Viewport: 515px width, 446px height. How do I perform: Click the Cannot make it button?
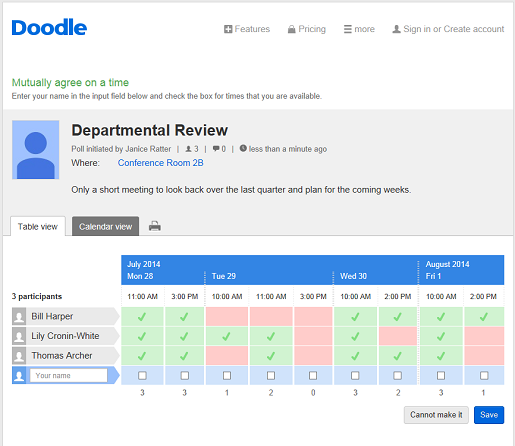[436, 415]
